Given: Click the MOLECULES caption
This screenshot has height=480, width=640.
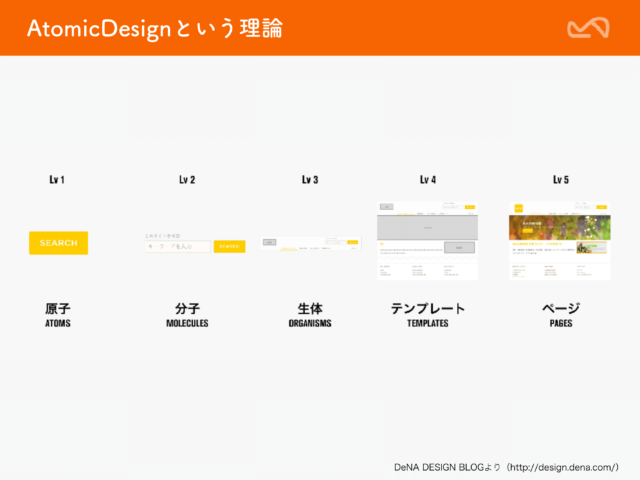Looking at the screenshot, I should click(187, 324).
